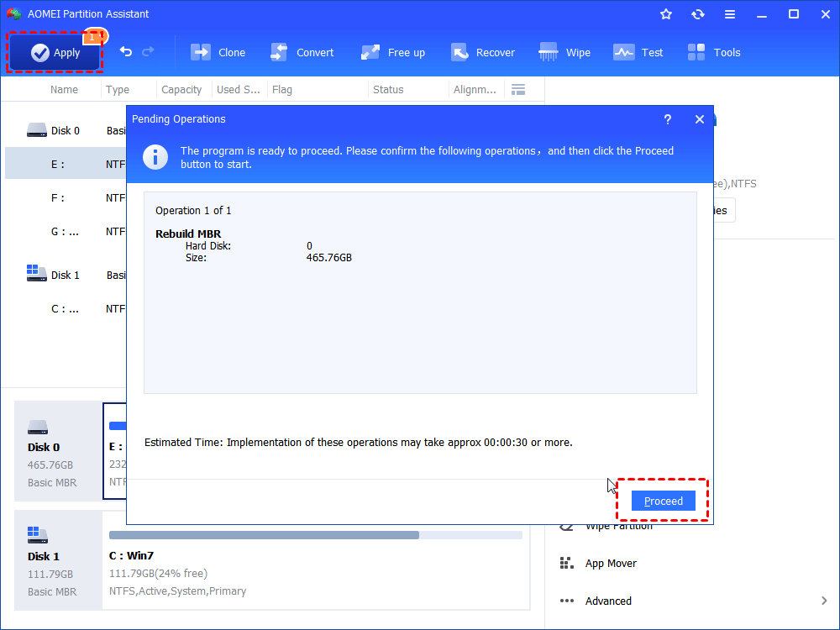Click the Proceed button
The width and height of the screenshot is (840, 630).
click(x=664, y=501)
